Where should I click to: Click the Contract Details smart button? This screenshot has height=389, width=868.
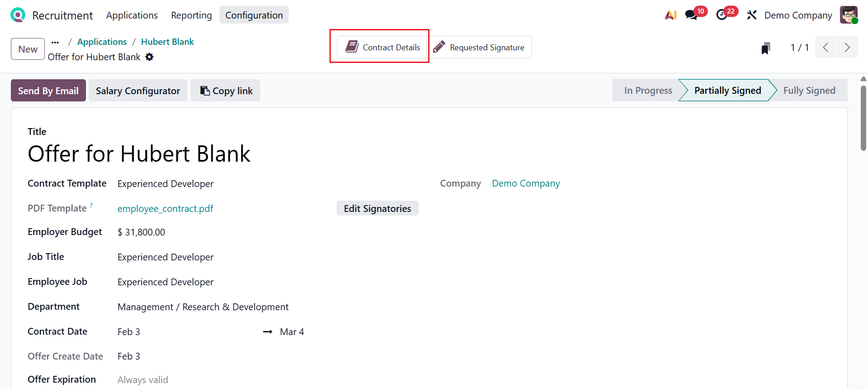coord(383,47)
